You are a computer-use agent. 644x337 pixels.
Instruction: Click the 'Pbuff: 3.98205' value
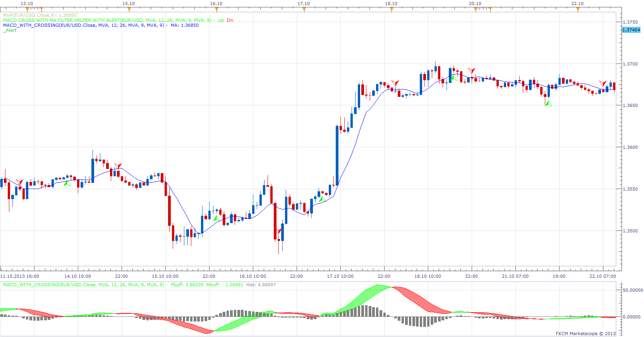(x=187, y=285)
